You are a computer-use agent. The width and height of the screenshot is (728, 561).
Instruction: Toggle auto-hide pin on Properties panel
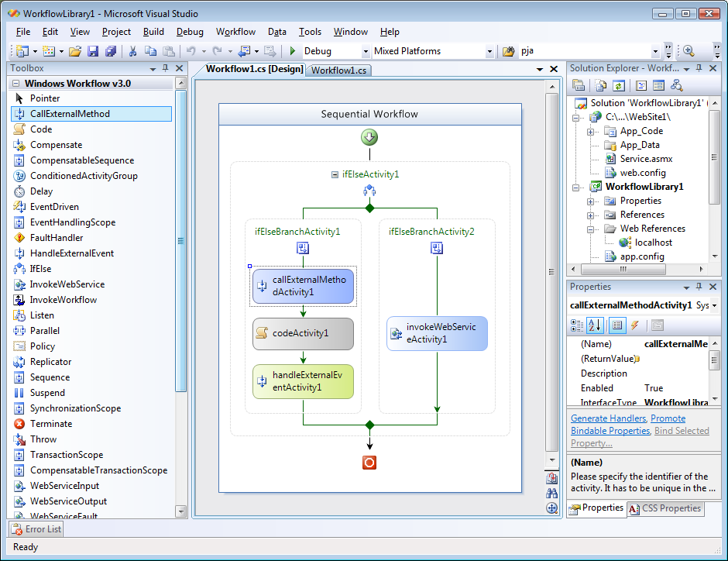point(699,287)
